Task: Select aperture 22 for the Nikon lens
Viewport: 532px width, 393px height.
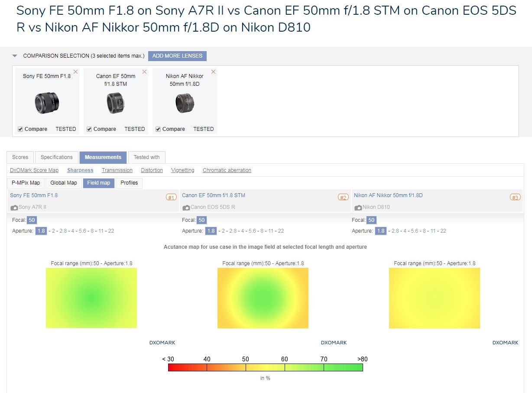Action: click(443, 231)
